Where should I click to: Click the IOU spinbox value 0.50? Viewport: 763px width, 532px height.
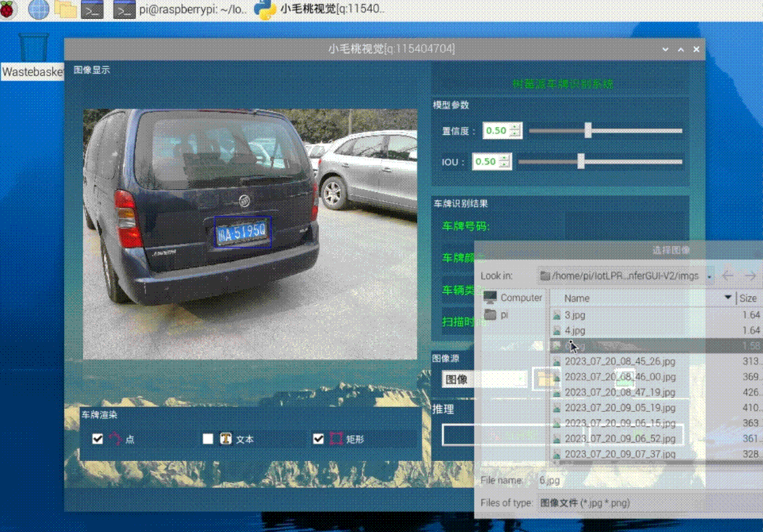(x=486, y=162)
